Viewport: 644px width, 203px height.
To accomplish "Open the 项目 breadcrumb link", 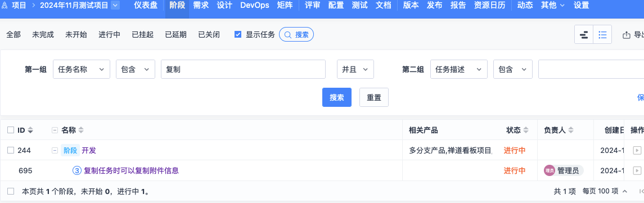I will click(19, 6).
